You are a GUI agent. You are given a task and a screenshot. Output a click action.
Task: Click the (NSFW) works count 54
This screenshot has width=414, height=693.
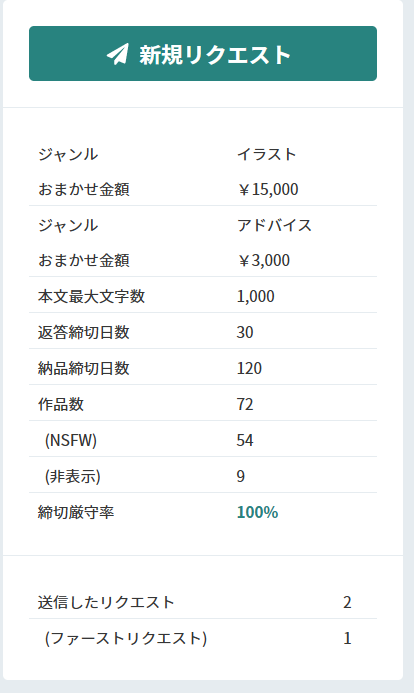[245, 440]
